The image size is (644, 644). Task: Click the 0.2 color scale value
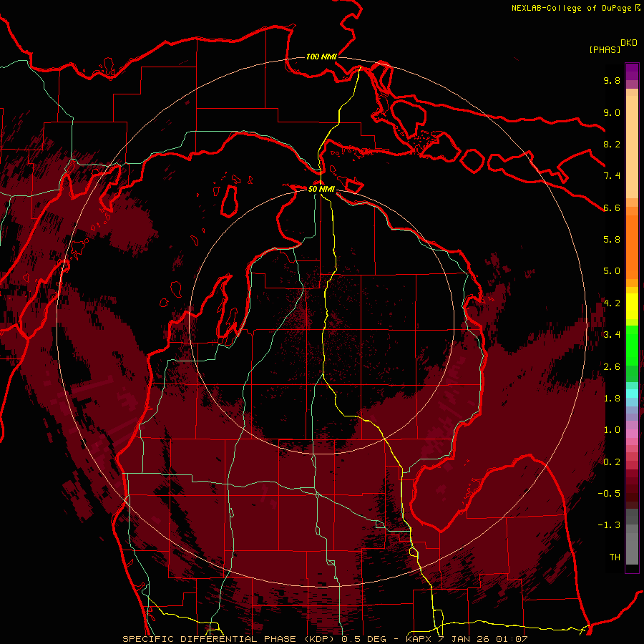(612, 462)
